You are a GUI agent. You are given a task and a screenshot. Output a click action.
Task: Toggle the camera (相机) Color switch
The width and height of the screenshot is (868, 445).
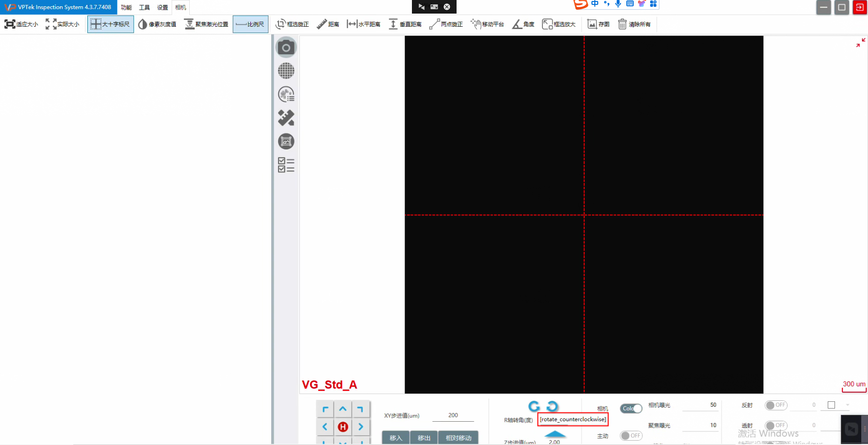pos(631,409)
